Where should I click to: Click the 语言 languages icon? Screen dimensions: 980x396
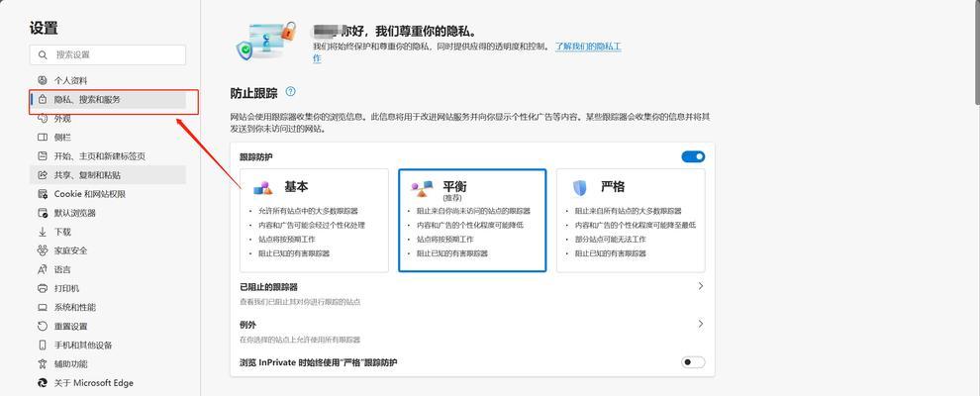[43, 269]
